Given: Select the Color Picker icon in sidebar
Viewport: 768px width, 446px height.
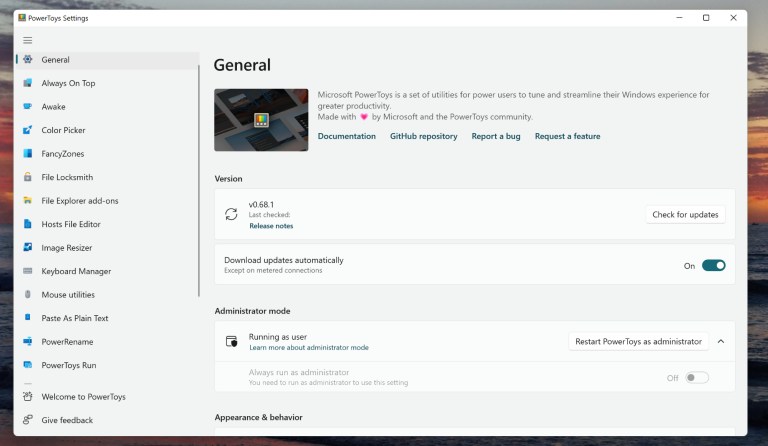Looking at the screenshot, I should [28, 130].
